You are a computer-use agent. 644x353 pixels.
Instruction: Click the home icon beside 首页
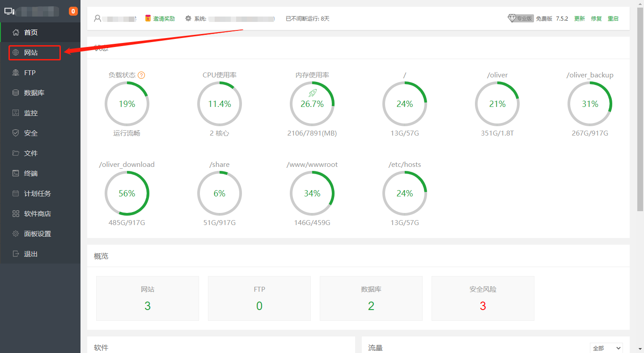click(x=16, y=32)
